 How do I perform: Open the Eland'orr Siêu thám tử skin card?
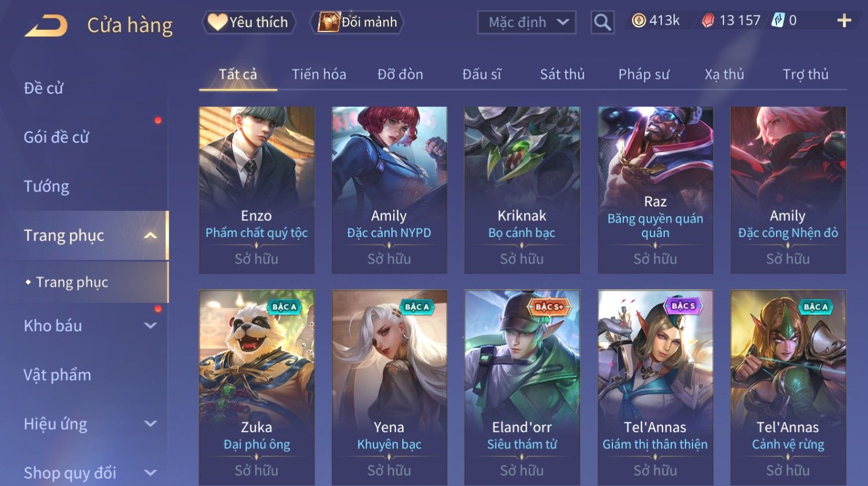522,387
